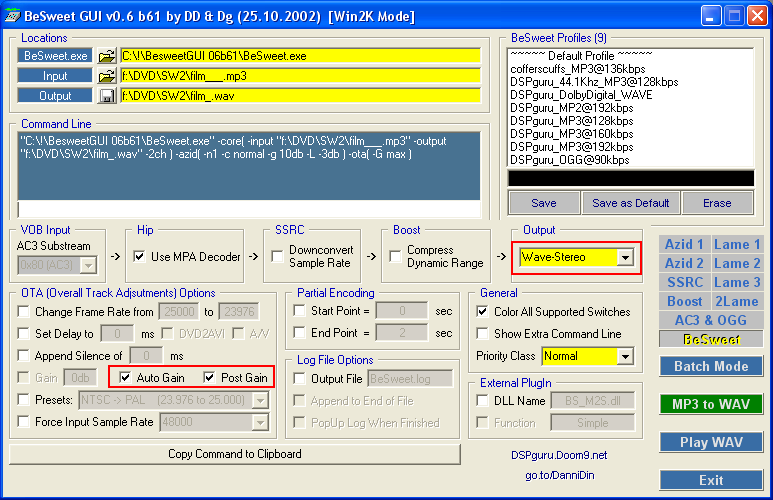
Task: Click Output location button
Action: tap(55, 96)
